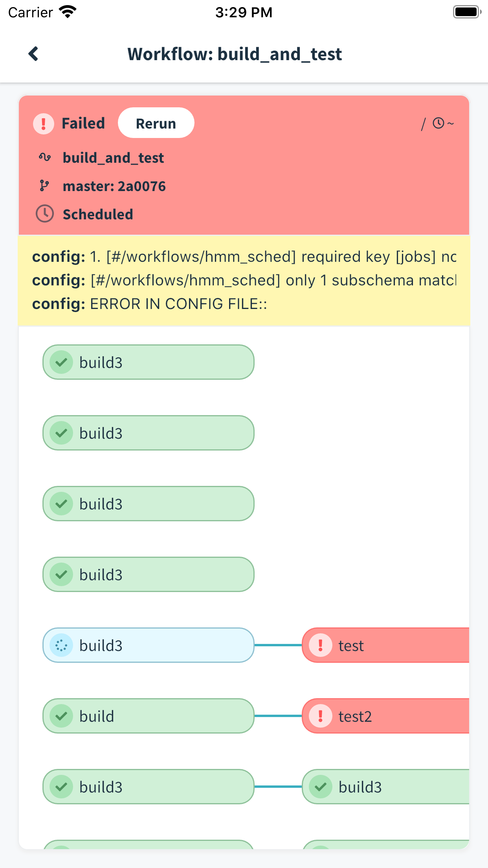Tap the green checkmark on the first build3 job
The height and width of the screenshot is (868, 488).
point(62,362)
